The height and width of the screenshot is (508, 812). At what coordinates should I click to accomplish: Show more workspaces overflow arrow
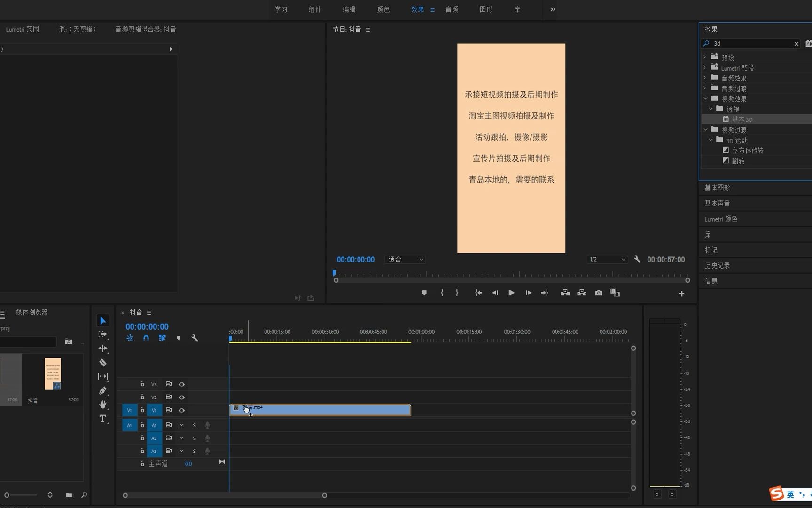pyautogui.click(x=553, y=9)
